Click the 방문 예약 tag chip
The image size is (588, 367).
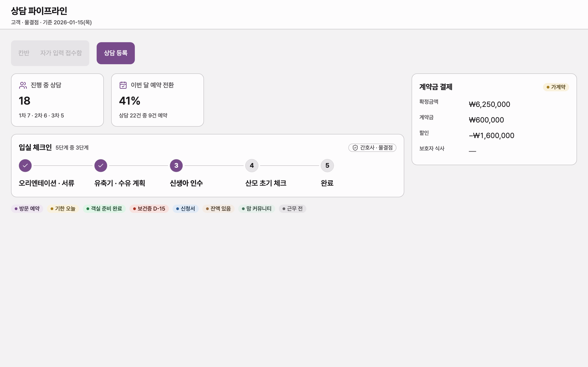[x=27, y=209]
